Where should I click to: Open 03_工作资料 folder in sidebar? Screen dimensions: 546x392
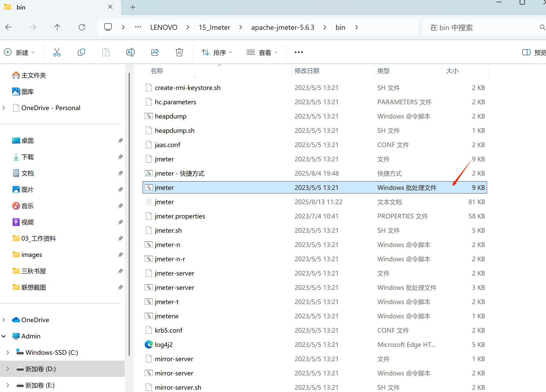[34, 238]
